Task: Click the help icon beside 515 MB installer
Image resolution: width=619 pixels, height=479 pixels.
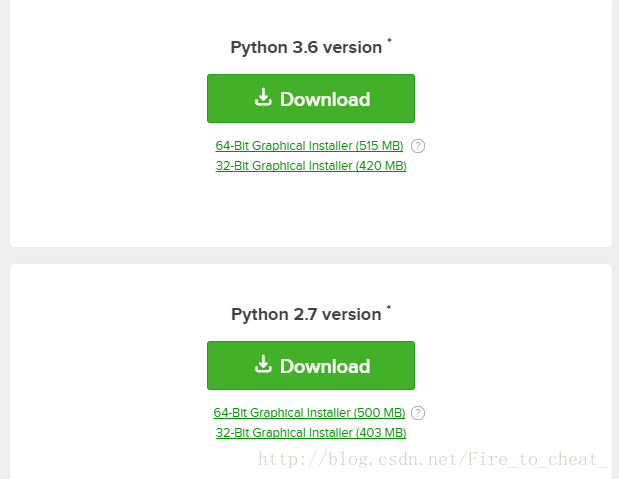Action: (x=418, y=146)
